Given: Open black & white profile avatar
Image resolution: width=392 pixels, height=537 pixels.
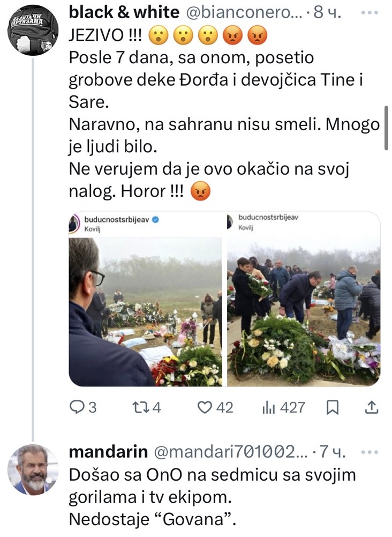Looking at the screenshot, I should coord(33,30).
